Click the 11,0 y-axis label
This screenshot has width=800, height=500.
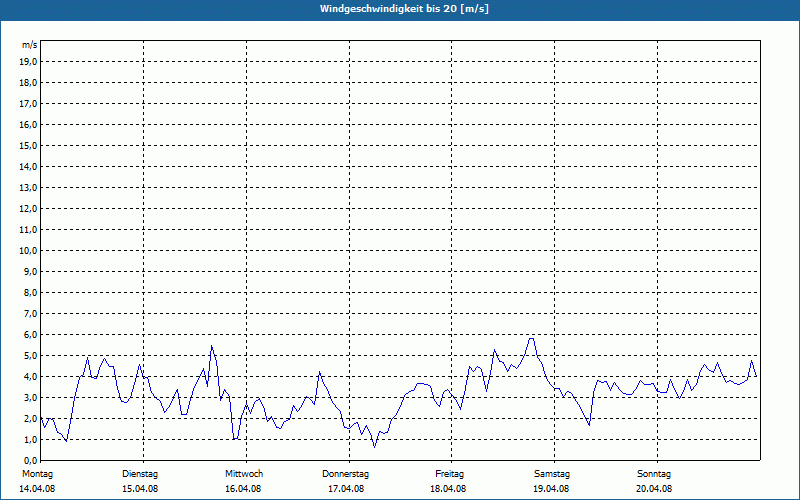(28, 230)
